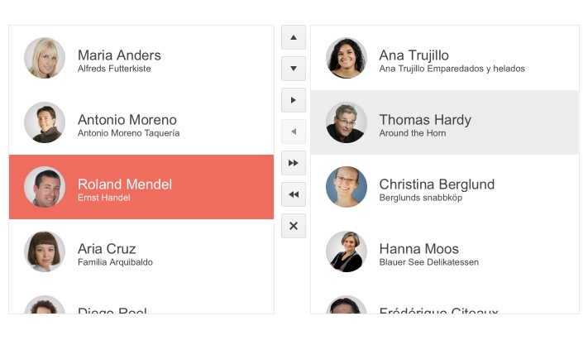
Task: Click Maria Anders' profile photo
Action: 45,58
